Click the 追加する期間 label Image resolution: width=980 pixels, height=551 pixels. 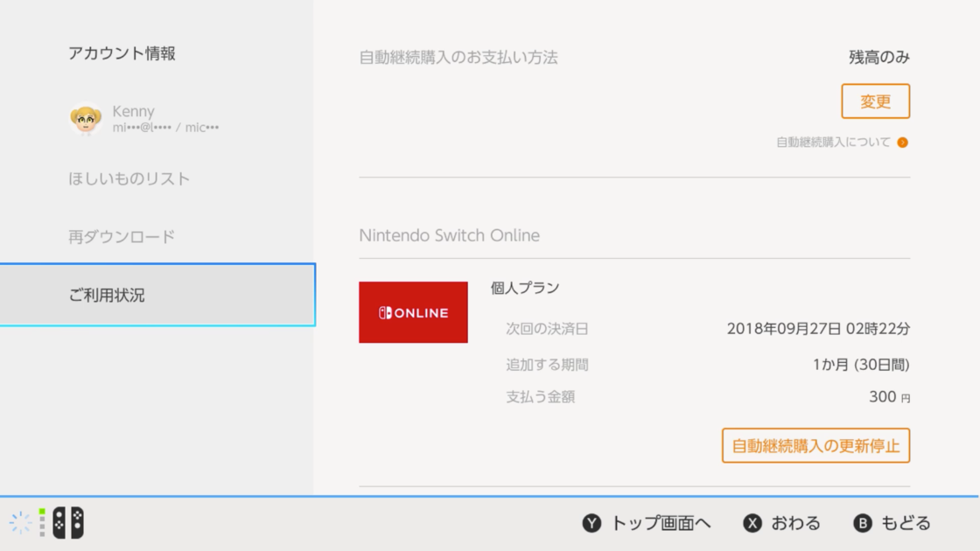547,365
